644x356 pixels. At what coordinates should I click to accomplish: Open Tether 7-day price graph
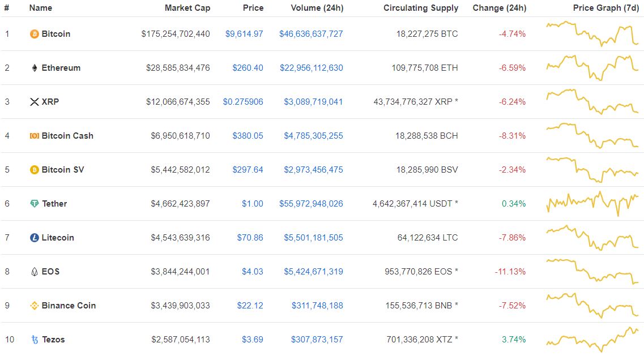(592, 204)
